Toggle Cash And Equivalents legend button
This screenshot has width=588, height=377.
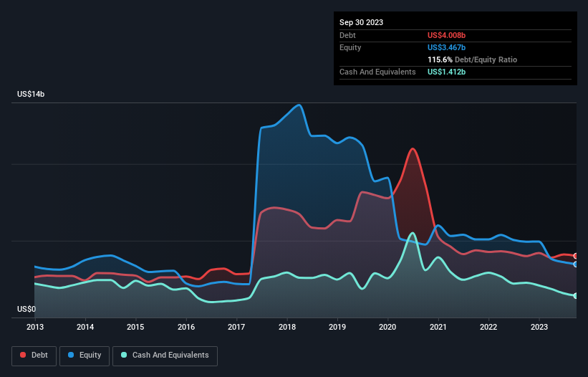165,355
